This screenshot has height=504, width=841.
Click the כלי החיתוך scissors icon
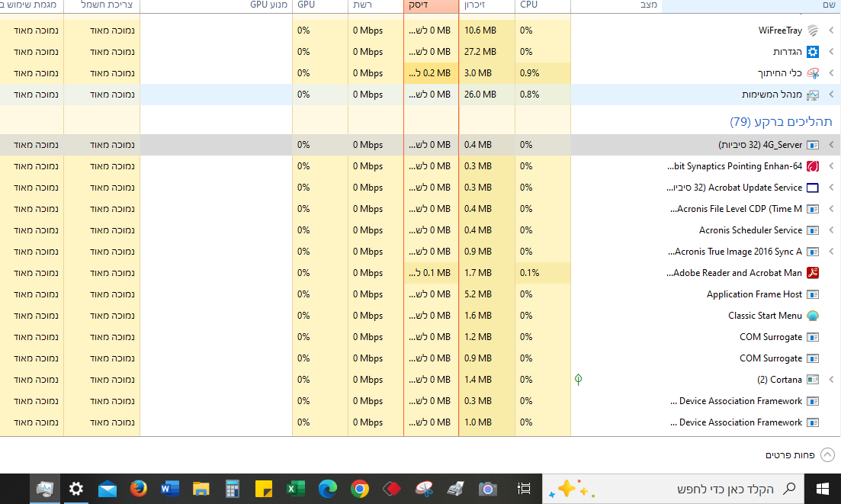(x=813, y=73)
